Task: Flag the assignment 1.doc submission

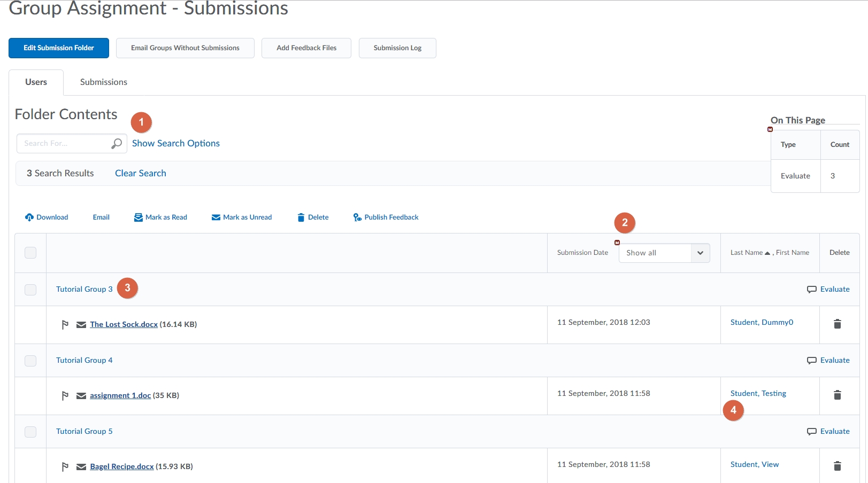Action: (65, 395)
